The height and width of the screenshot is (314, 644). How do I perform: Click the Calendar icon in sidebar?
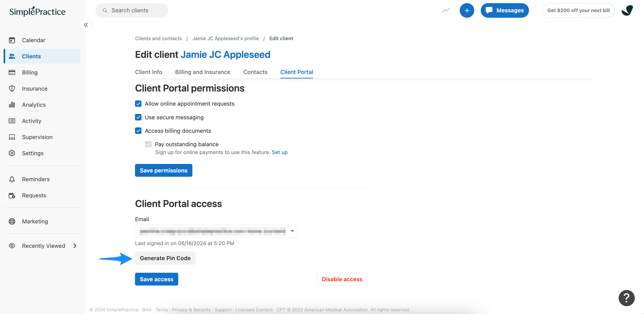(x=12, y=40)
